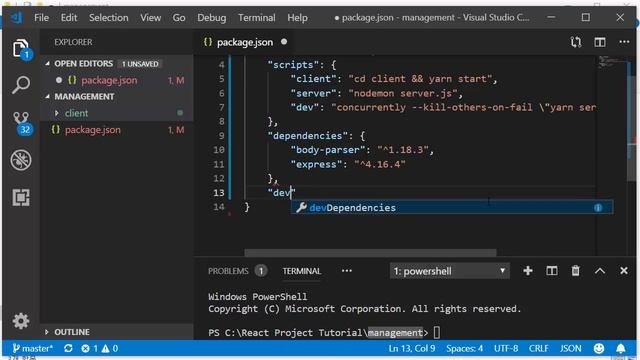Viewport: 640px width, 360px height.
Task: Click the EXPLORER panel title
Action: 73,42
